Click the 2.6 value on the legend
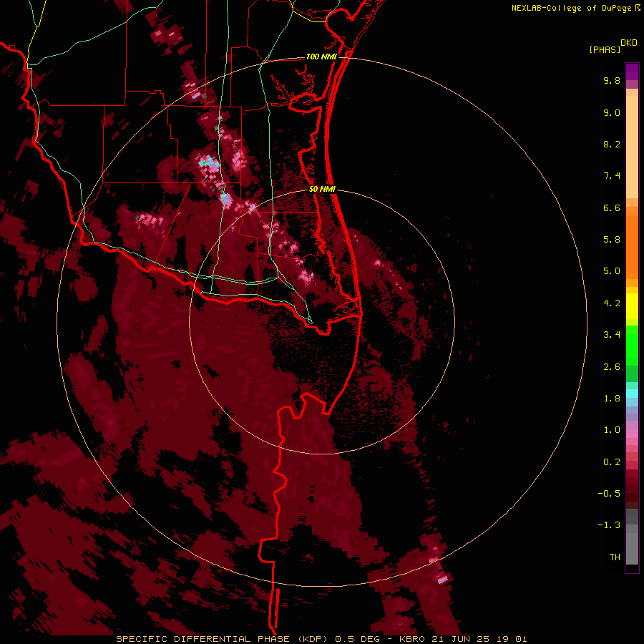 click(612, 367)
